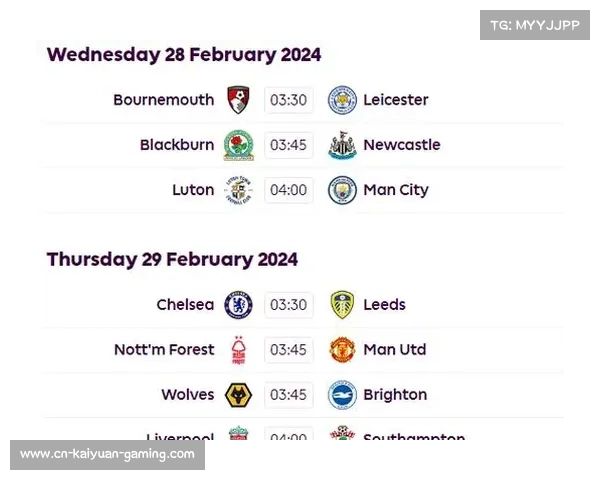The height and width of the screenshot is (480, 600).
Task: Open the Leeds crest
Action: coord(342,305)
